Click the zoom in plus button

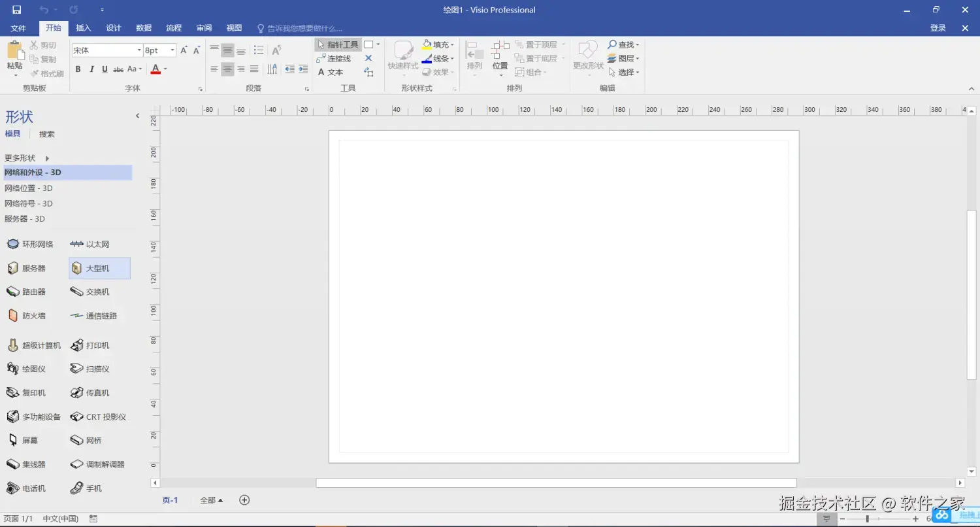point(916,518)
